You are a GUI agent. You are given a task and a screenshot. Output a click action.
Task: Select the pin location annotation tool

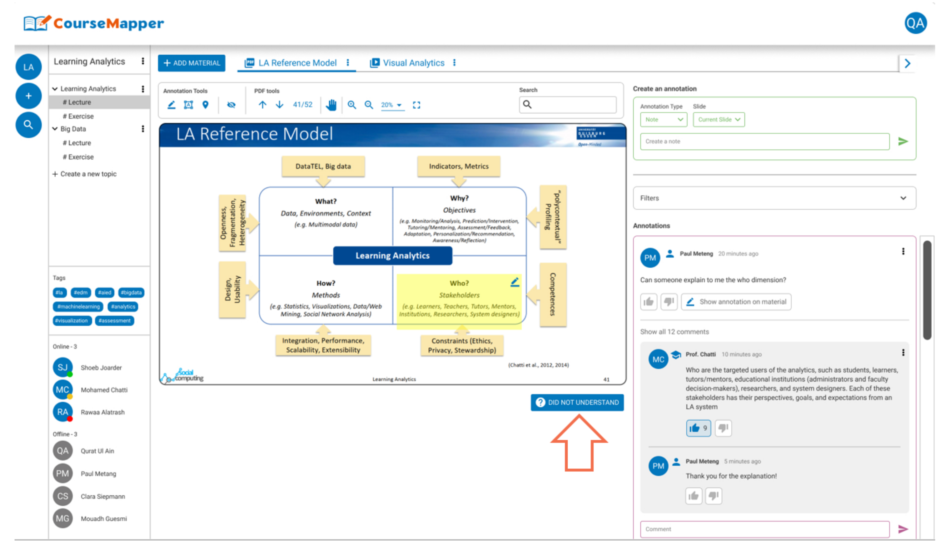205,105
